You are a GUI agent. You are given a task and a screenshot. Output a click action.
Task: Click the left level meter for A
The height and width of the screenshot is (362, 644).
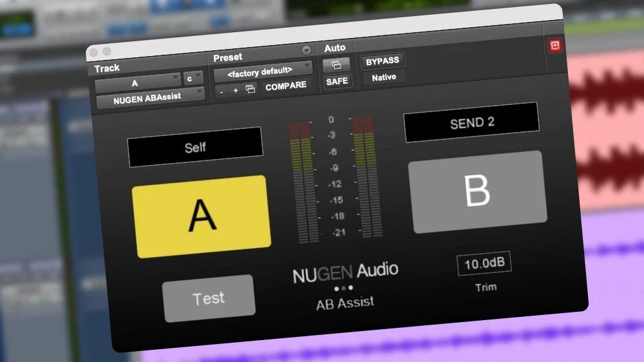click(x=304, y=182)
